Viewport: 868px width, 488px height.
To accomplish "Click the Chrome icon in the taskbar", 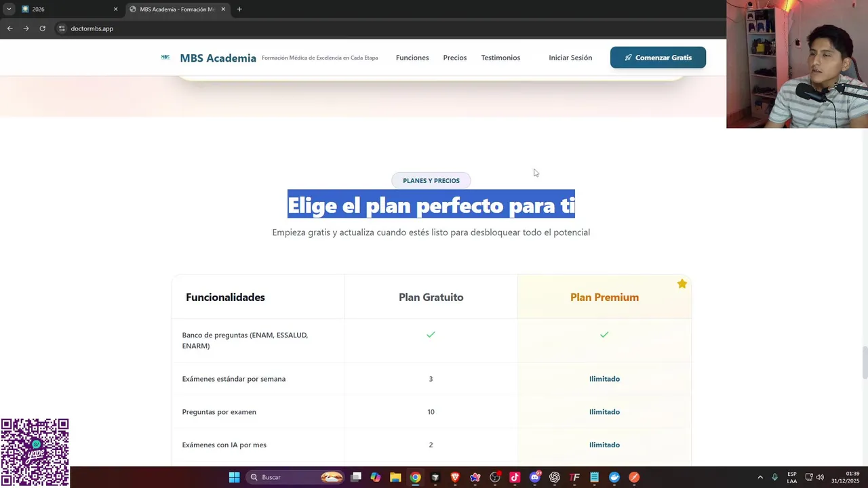I will (415, 477).
